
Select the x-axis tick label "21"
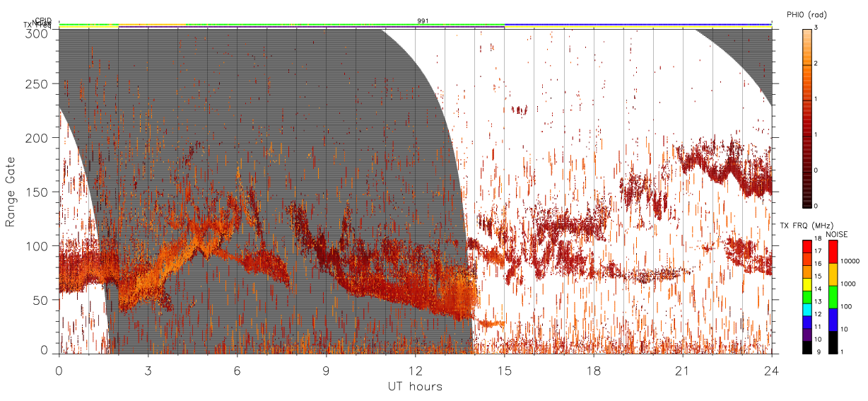point(682,370)
